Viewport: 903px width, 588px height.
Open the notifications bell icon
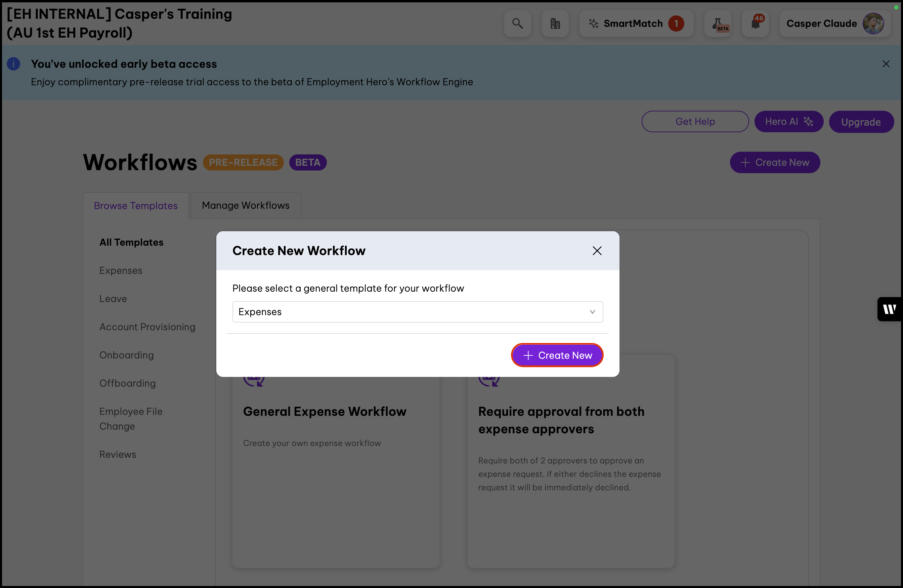point(756,23)
